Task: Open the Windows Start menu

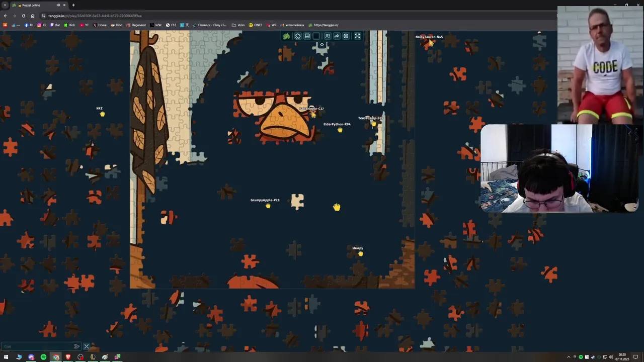Action: coord(6,357)
